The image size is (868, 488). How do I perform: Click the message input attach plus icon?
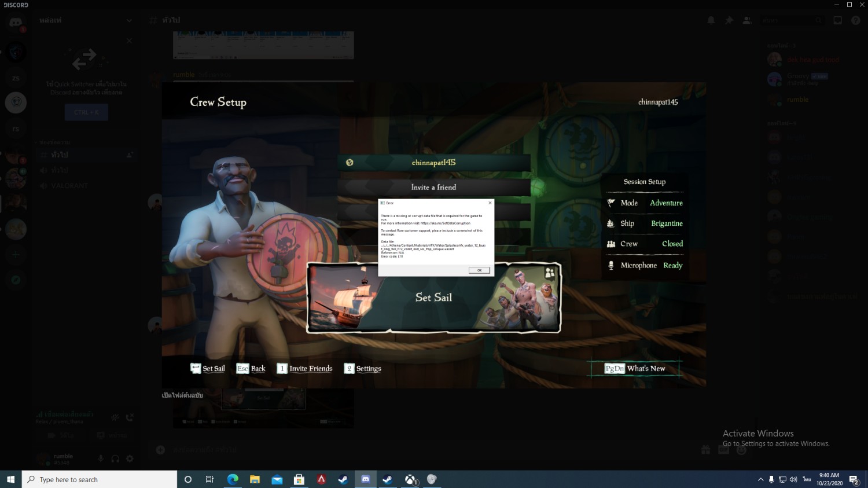point(160,450)
